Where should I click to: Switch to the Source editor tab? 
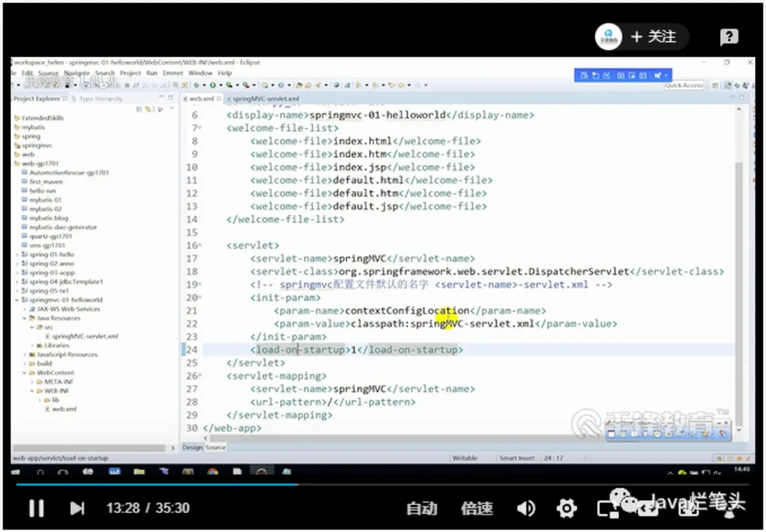[x=215, y=447]
